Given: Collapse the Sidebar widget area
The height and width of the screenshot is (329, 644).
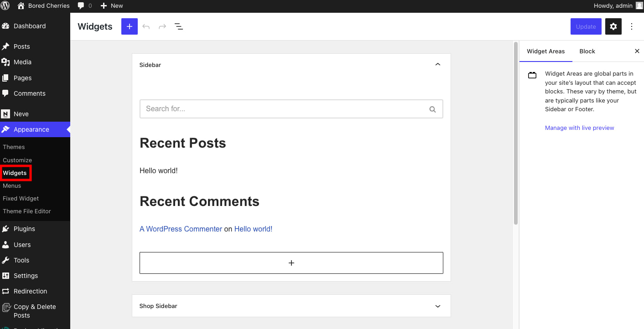Looking at the screenshot, I should [437, 64].
